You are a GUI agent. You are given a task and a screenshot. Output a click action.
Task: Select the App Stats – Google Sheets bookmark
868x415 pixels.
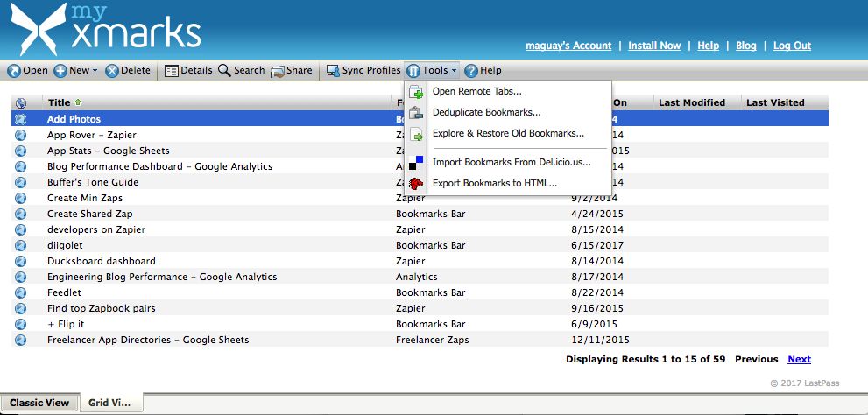[x=108, y=151]
